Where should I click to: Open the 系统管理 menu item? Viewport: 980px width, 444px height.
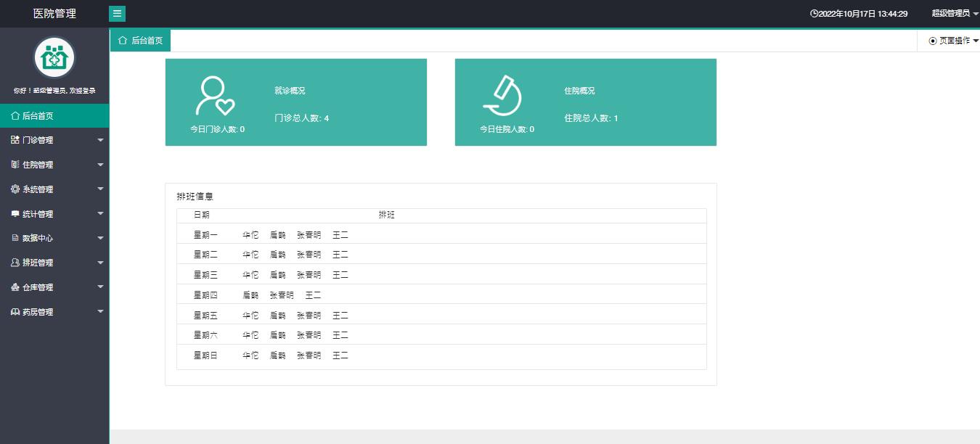click(x=54, y=189)
